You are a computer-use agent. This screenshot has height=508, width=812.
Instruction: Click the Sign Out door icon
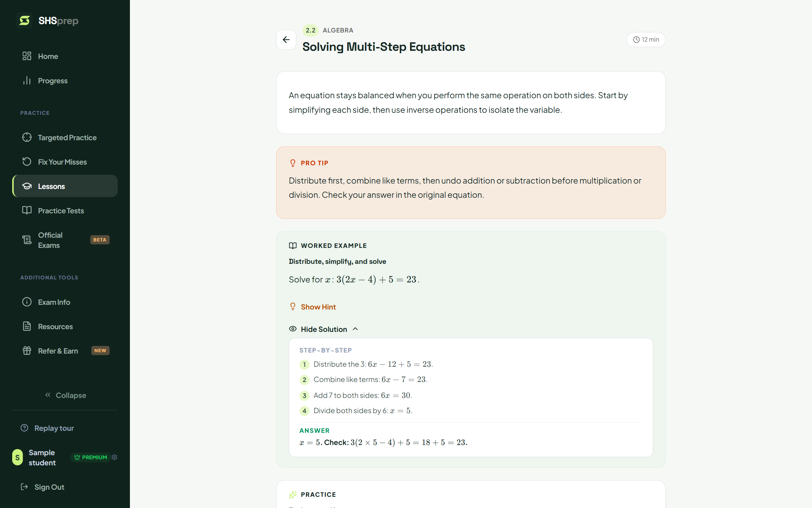pos(24,487)
